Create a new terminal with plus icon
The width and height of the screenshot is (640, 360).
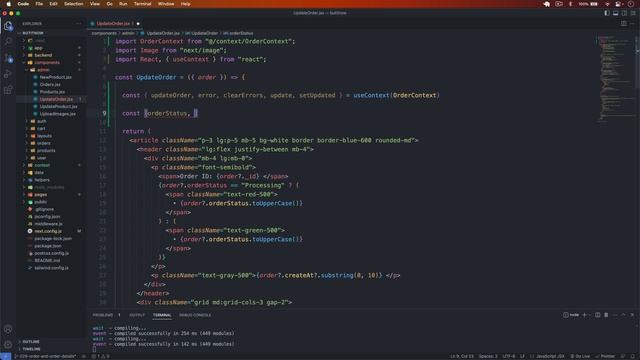[584, 315]
